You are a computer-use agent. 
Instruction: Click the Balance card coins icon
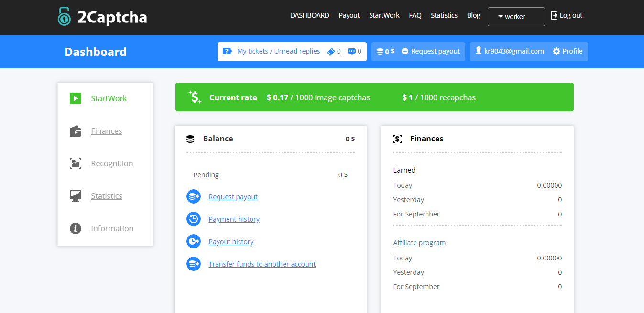pyautogui.click(x=190, y=139)
